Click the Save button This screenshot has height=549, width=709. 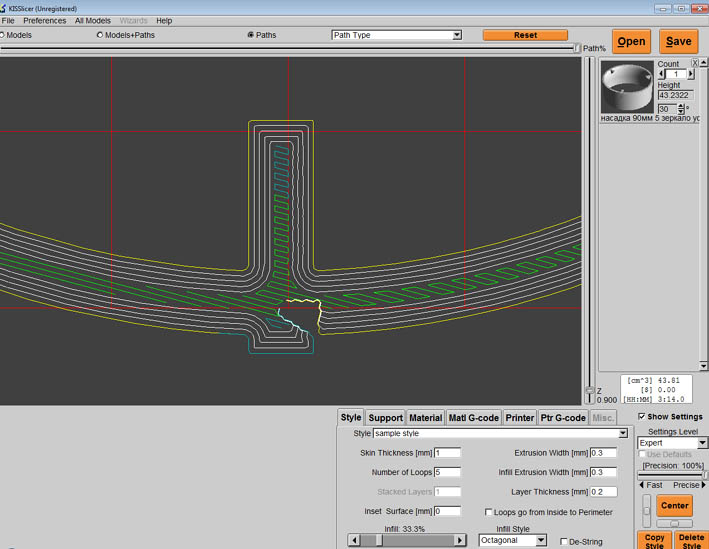(678, 42)
